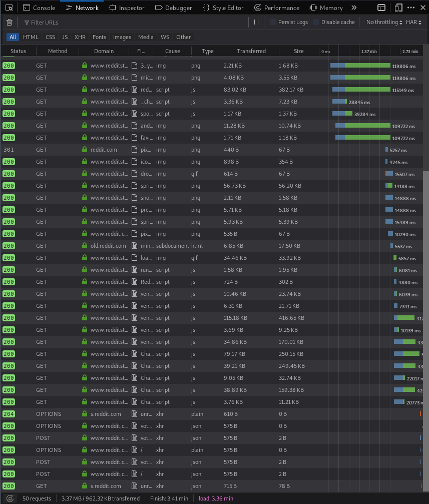This screenshot has height=504, width=429.
Task: Filter requests by CSS
Action: coord(51,37)
